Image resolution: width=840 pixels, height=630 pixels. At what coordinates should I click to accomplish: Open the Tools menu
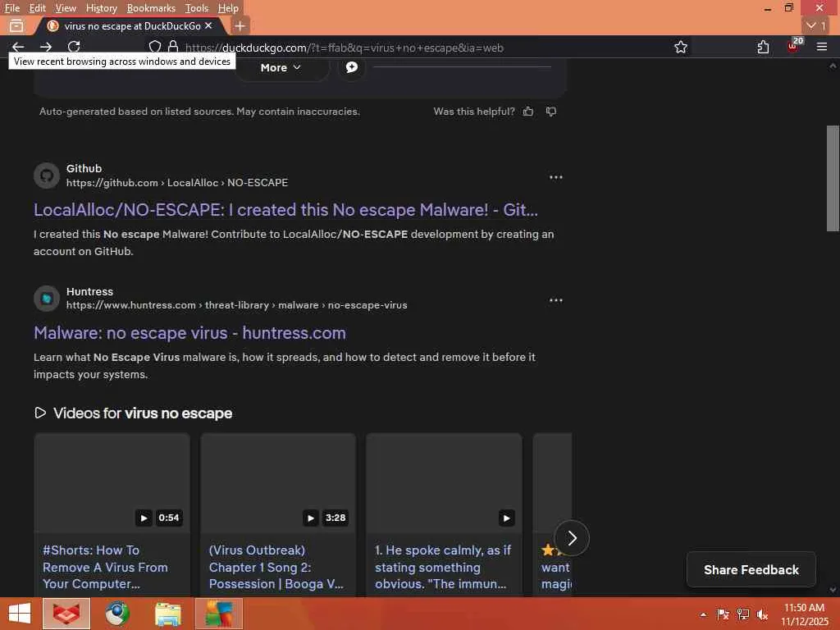[197, 8]
